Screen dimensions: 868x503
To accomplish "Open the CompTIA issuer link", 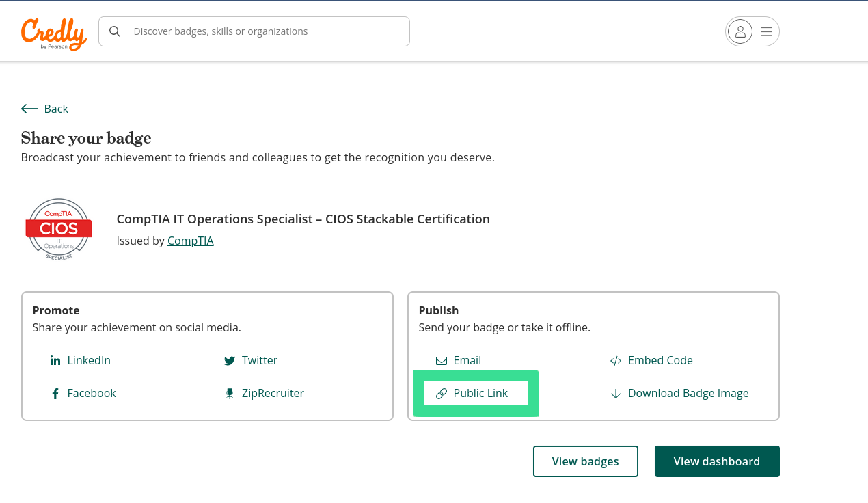I will [x=191, y=241].
